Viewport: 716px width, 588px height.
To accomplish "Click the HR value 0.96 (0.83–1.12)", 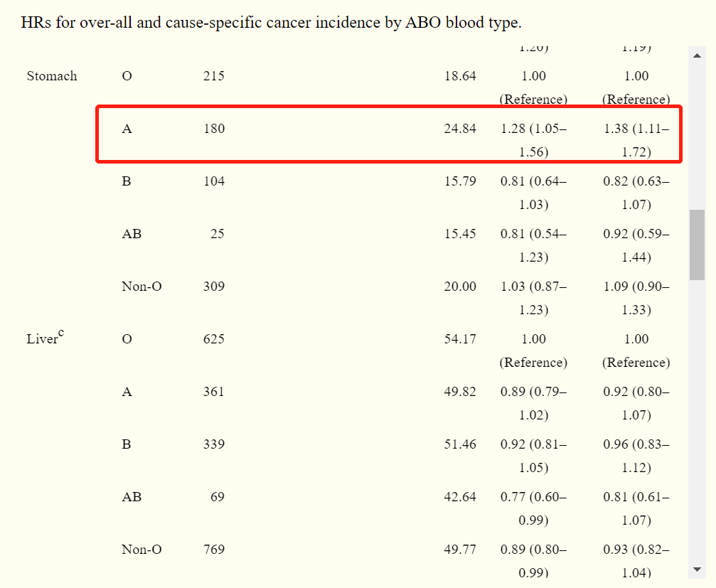I will tap(636, 456).
